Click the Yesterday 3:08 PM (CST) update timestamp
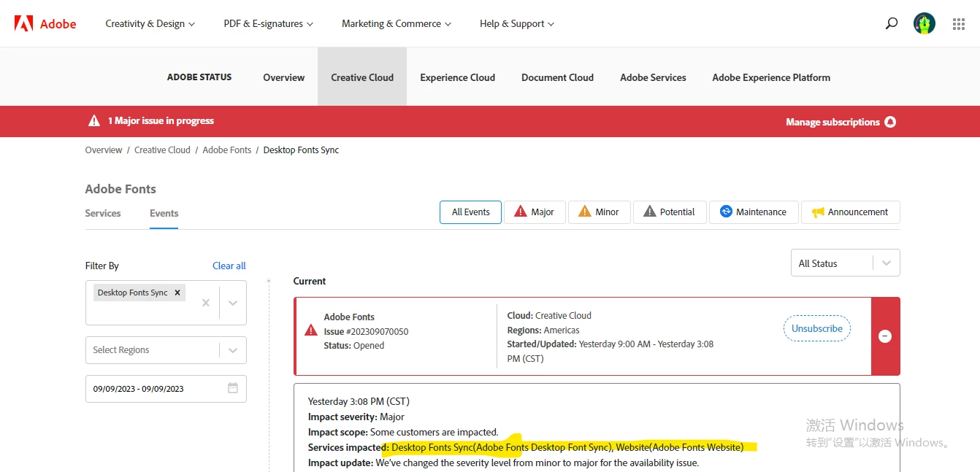 359,402
